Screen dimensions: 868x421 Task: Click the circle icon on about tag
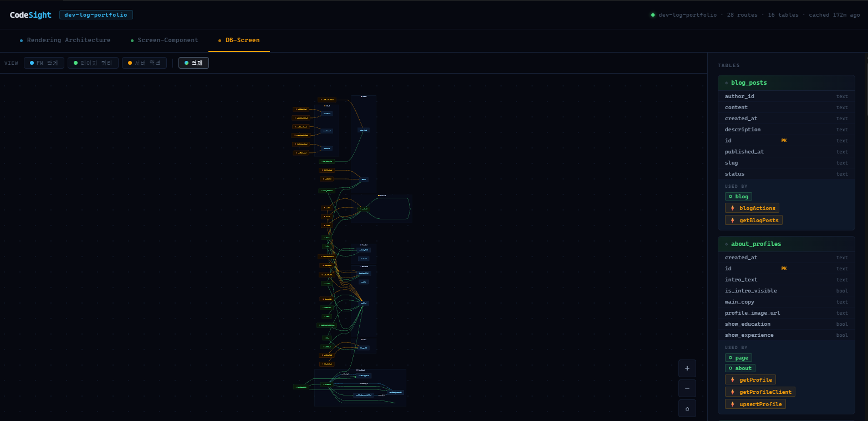[x=731, y=368]
